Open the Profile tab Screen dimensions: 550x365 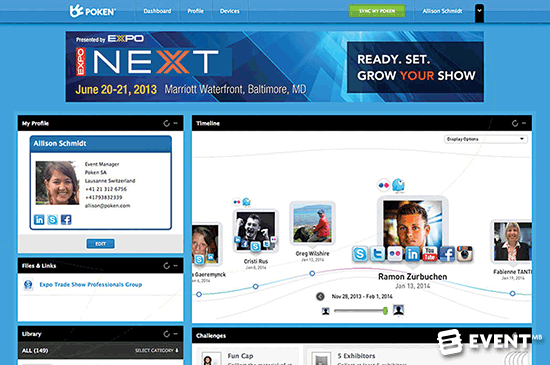coord(195,11)
